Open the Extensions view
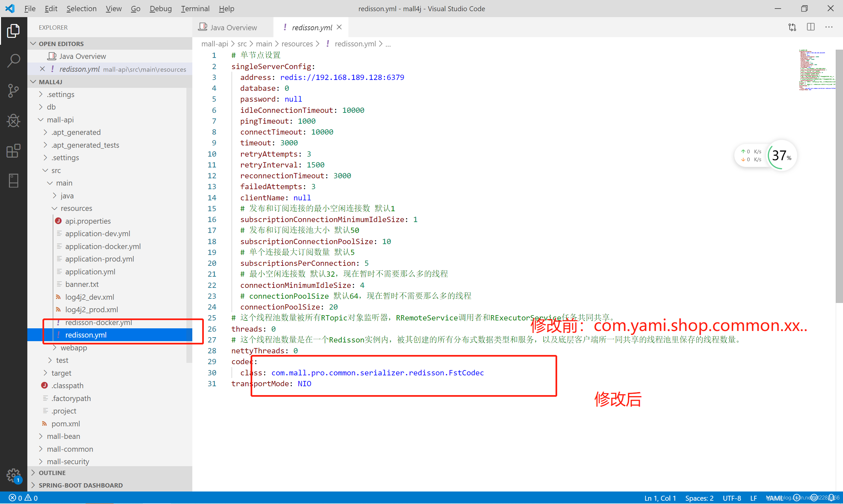The image size is (843, 504). pyautogui.click(x=14, y=150)
